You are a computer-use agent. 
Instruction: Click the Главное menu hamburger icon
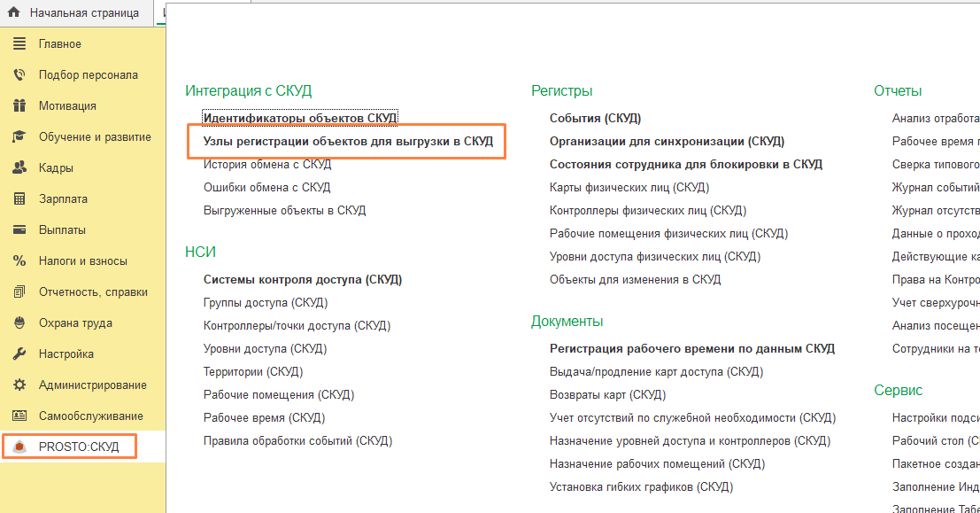pyautogui.click(x=19, y=44)
